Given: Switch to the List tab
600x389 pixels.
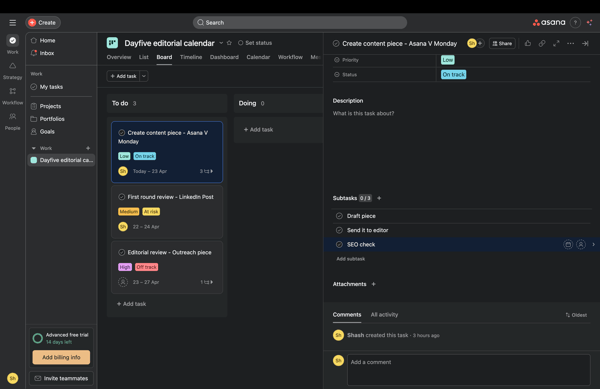Looking at the screenshot, I should [x=143, y=57].
